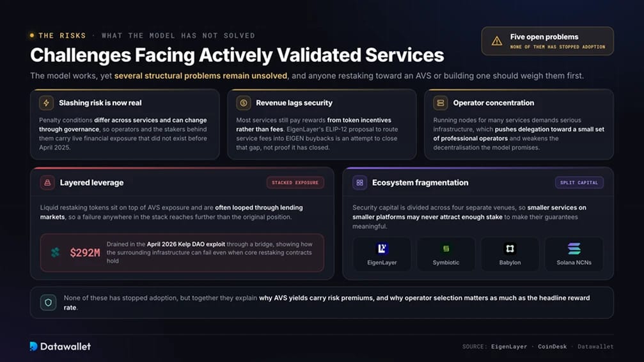
Task: Click the orange dot before THE RISKS
Action: (x=32, y=35)
